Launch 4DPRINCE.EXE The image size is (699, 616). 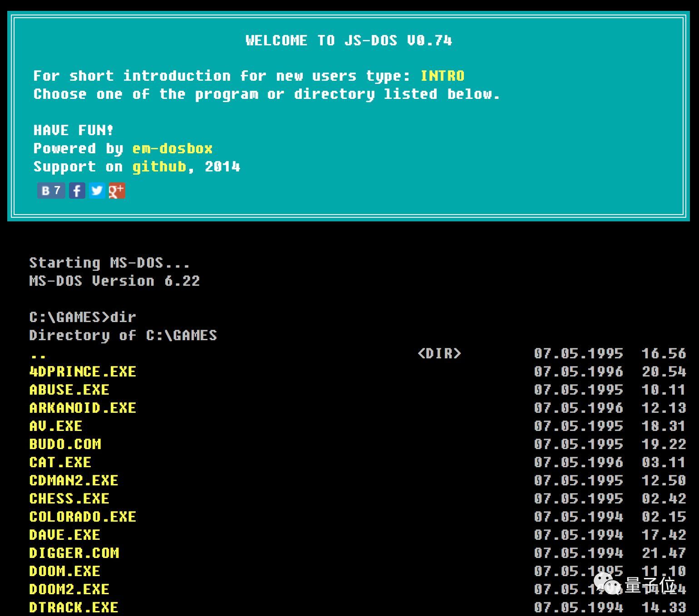click(83, 372)
